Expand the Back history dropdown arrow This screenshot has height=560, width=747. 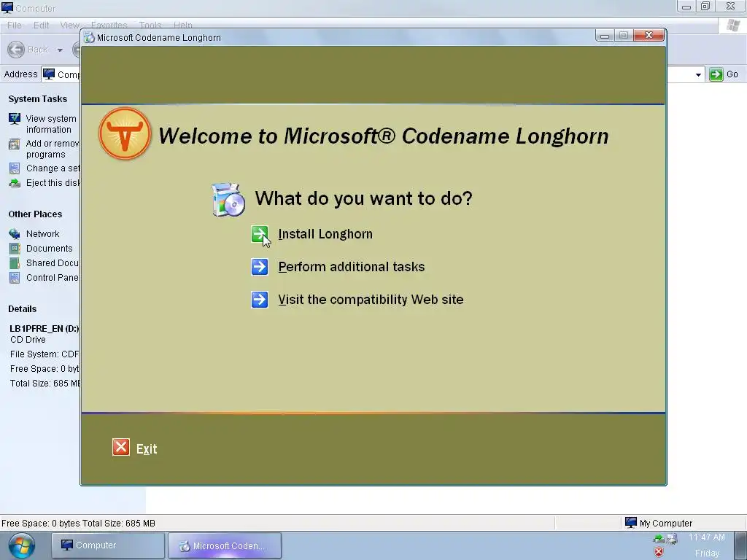[x=60, y=50]
